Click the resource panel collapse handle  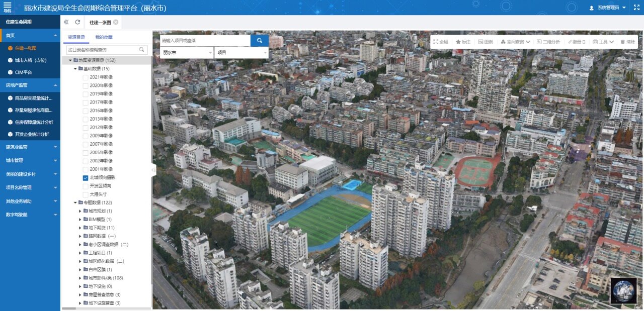(153, 170)
